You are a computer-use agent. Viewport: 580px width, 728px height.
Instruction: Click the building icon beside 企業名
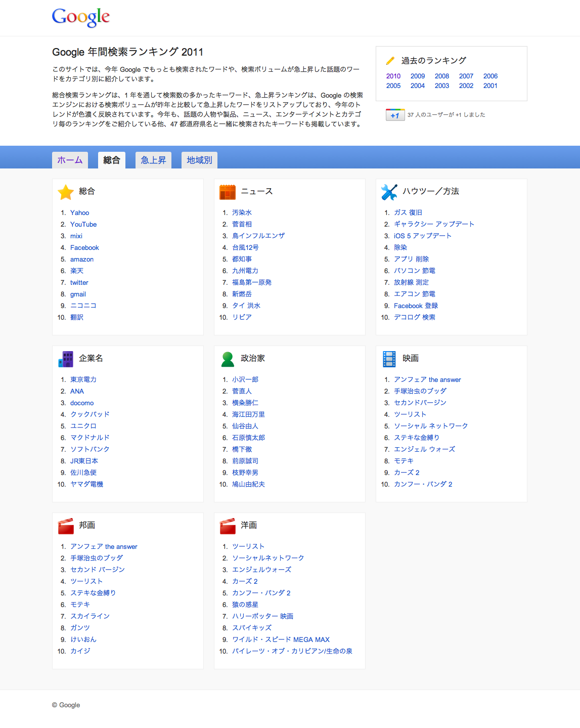pyautogui.click(x=66, y=359)
